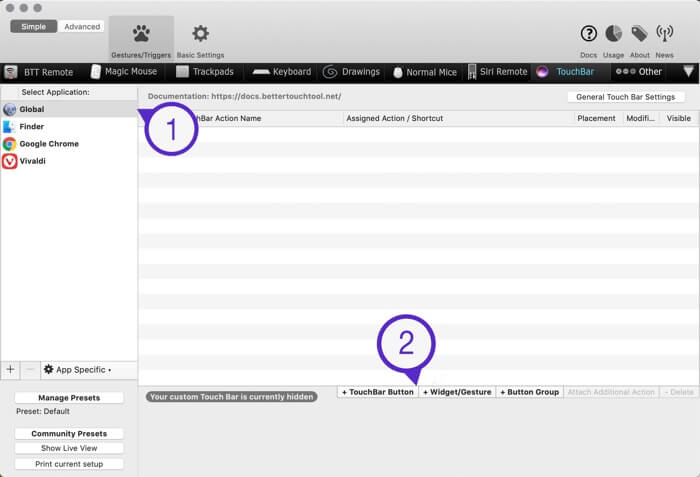Image resolution: width=700 pixels, height=477 pixels.
Task: Open the App Specific dropdown
Action: [78, 370]
